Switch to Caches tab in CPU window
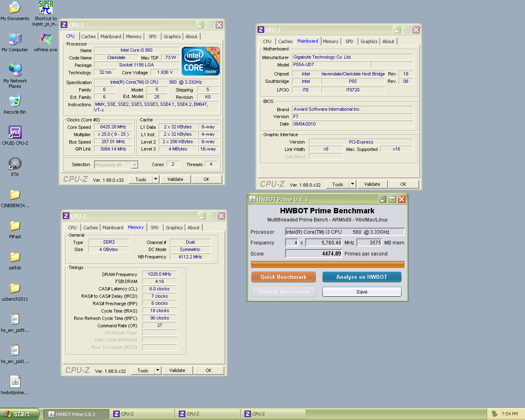Viewport: 525px width, 420px height. 89,37
